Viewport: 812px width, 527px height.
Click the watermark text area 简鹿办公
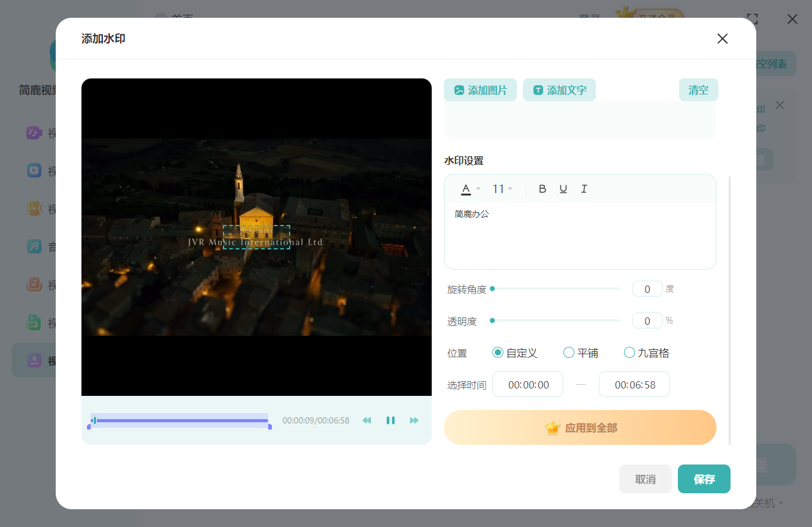pyautogui.click(x=580, y=235)
